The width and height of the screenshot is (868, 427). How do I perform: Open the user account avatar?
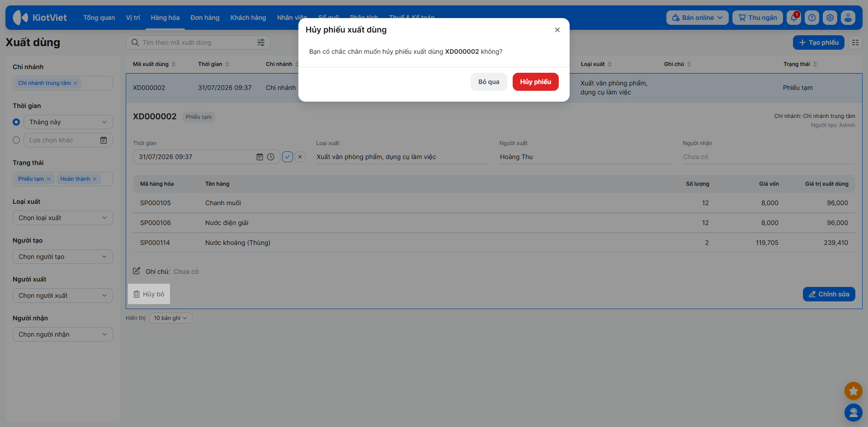[848, 18]
